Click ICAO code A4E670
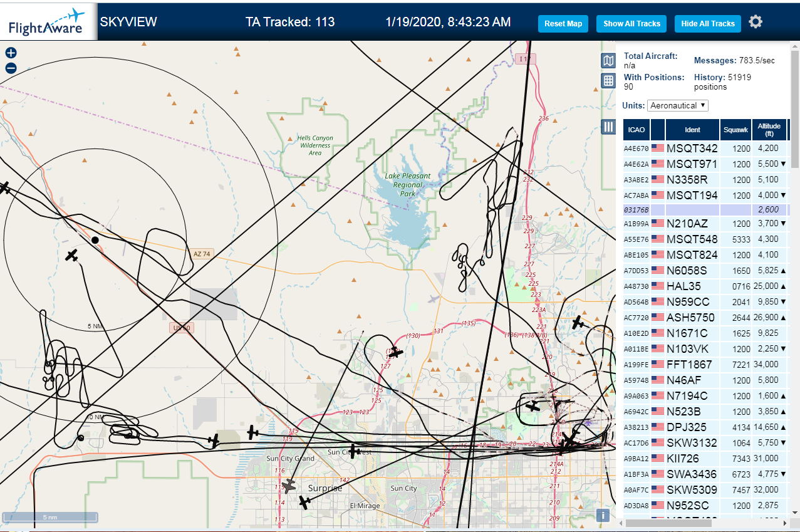Image resolution: width=800 pixels, height=532 pixels. [636, 149]
